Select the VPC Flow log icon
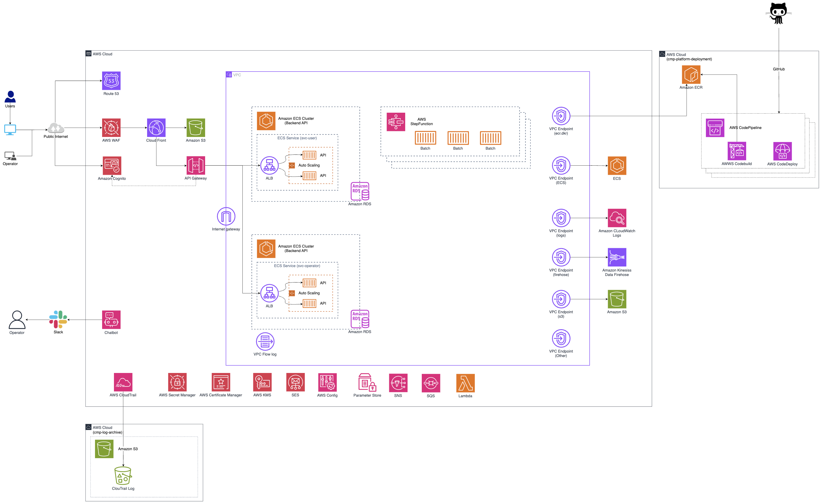The width and height of the screenshot is (824, 504). click(265, 342)
